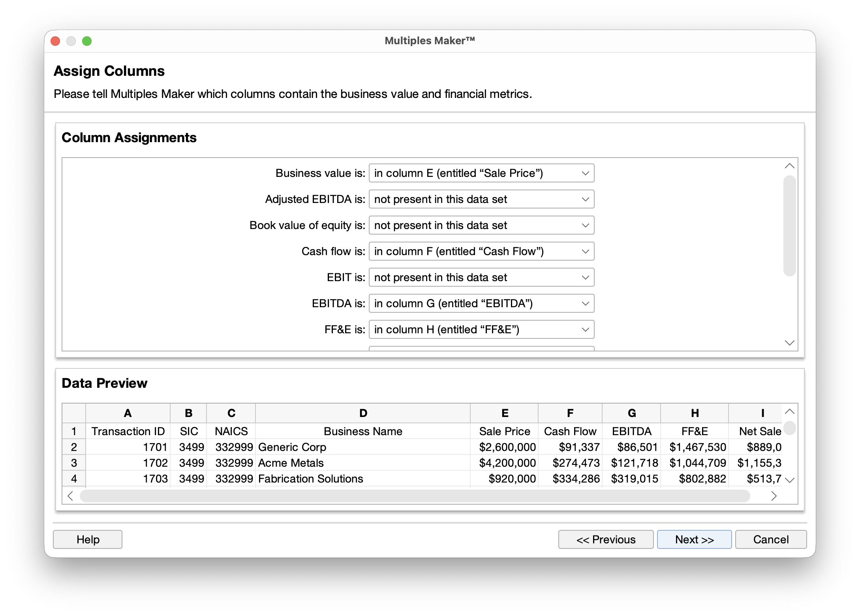Viewport: 860px width, 616px height.
Task: Click the right arrow on the preview horizontal scrollbar
Action: coord(774,496)
